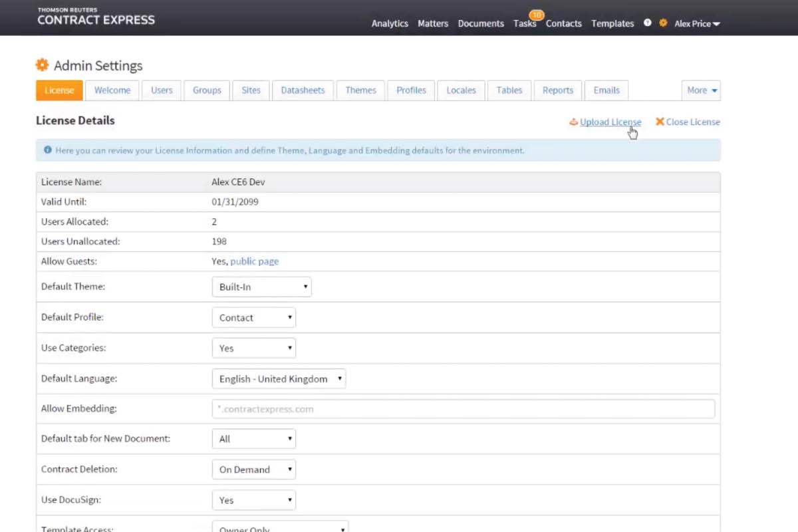Open the Alex Price user menu
798x532 pixels.
(696, 23)
